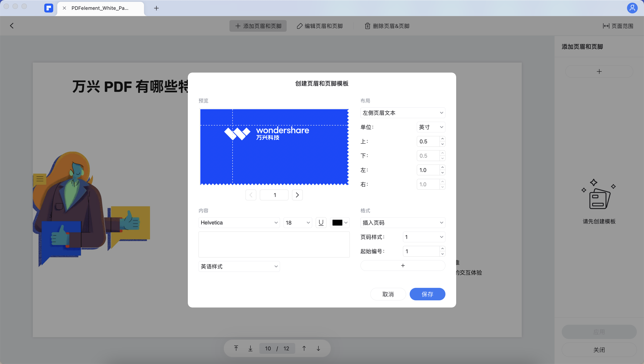This screenshot has height=364, width=644.
Task: Click the add template plus icon
Action: tap(599, 71)
